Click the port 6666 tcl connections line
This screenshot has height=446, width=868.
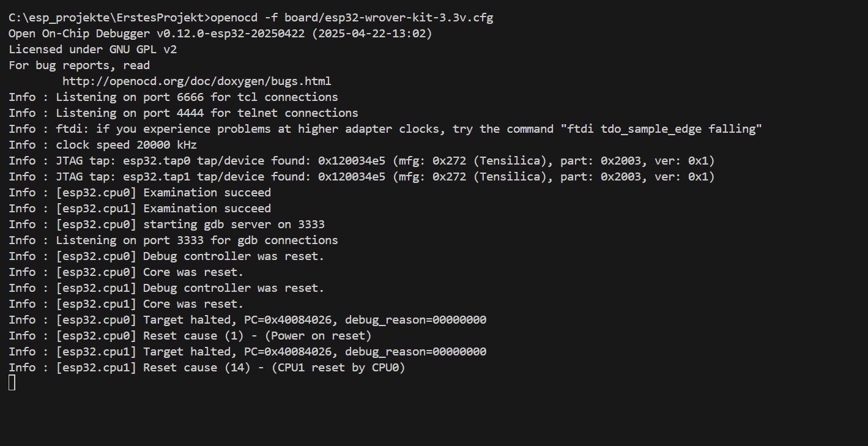point(173,97)
